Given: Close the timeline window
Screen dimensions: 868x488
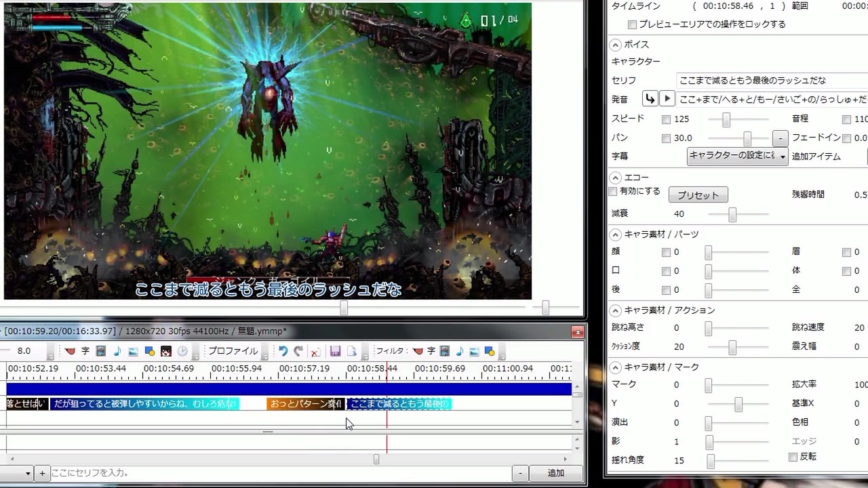Looking at the screenshot, I should pyautogui.click(x=578, y=331).
